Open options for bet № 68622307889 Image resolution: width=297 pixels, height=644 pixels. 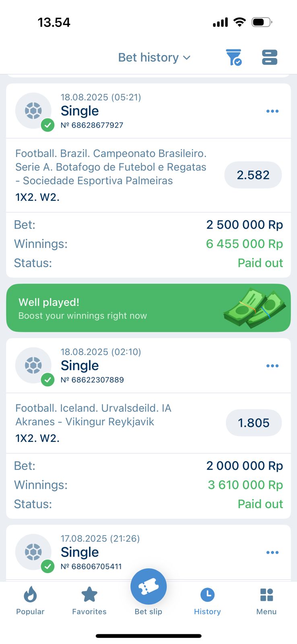272,366
